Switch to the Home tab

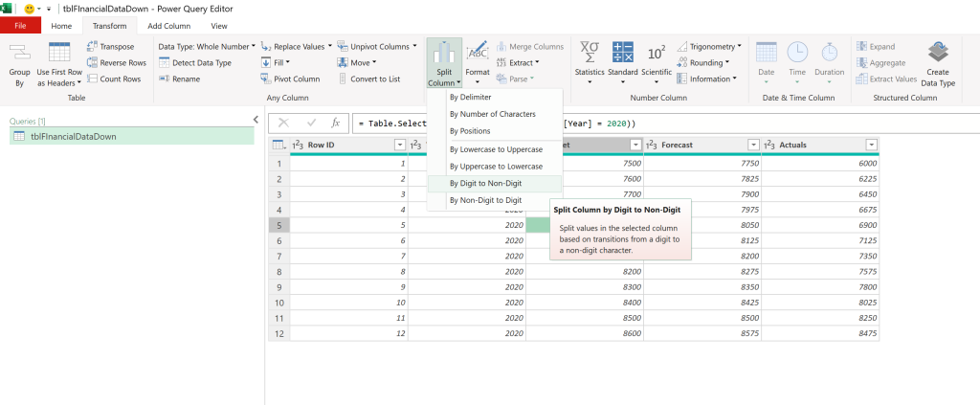[x=61, y=26]
